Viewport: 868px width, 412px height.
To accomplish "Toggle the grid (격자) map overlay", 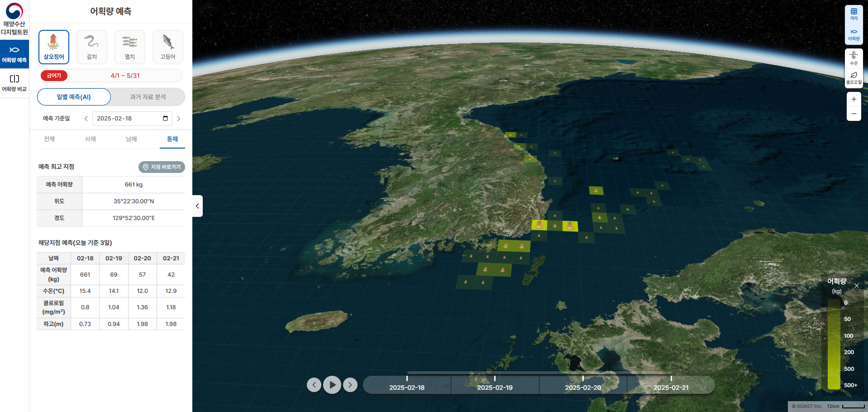I will (x=854, y=14).
